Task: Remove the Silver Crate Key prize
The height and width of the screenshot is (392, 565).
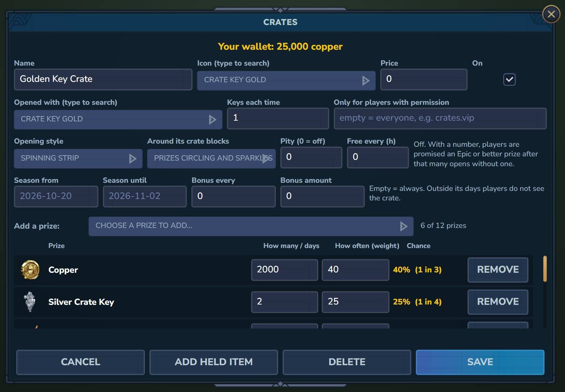Action: (x=498, y=302)
